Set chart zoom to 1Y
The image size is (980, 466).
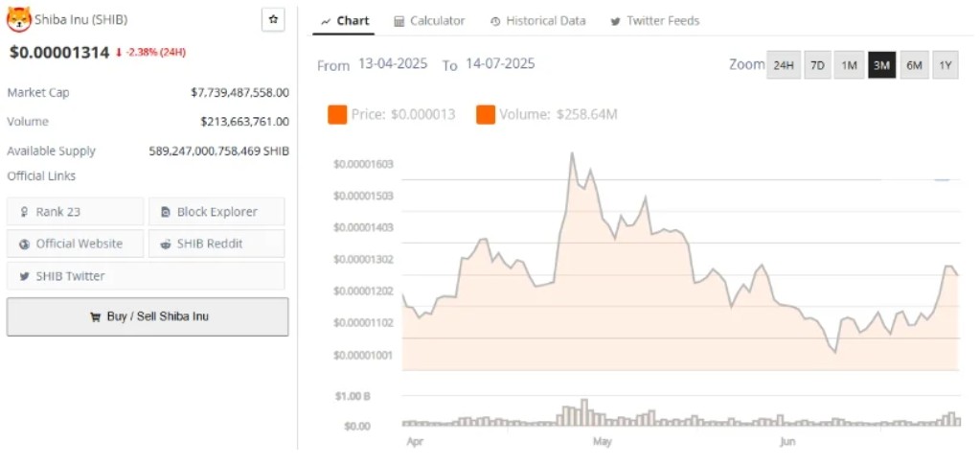click(946, 65)
